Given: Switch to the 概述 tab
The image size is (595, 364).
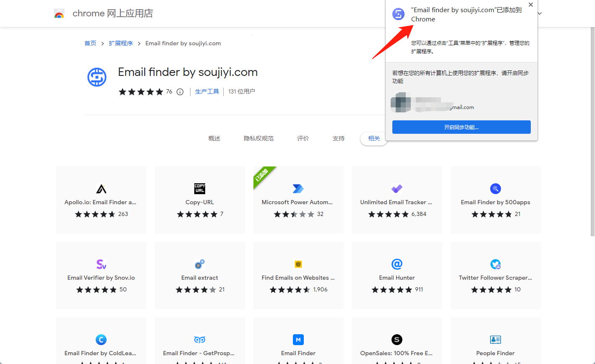Looking at the screenshot, I should pyautogui.click(x=214, y=138).
